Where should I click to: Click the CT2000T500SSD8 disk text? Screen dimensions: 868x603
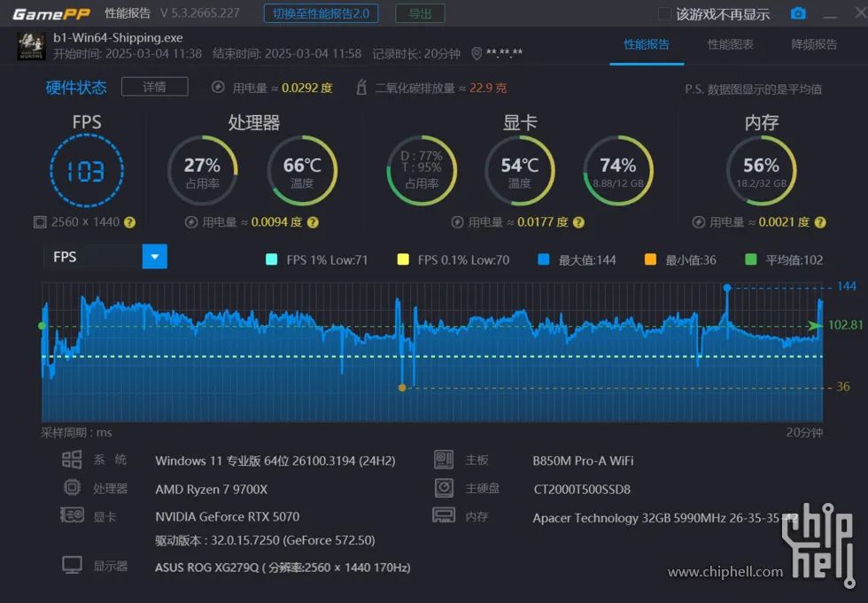point(582,490)
